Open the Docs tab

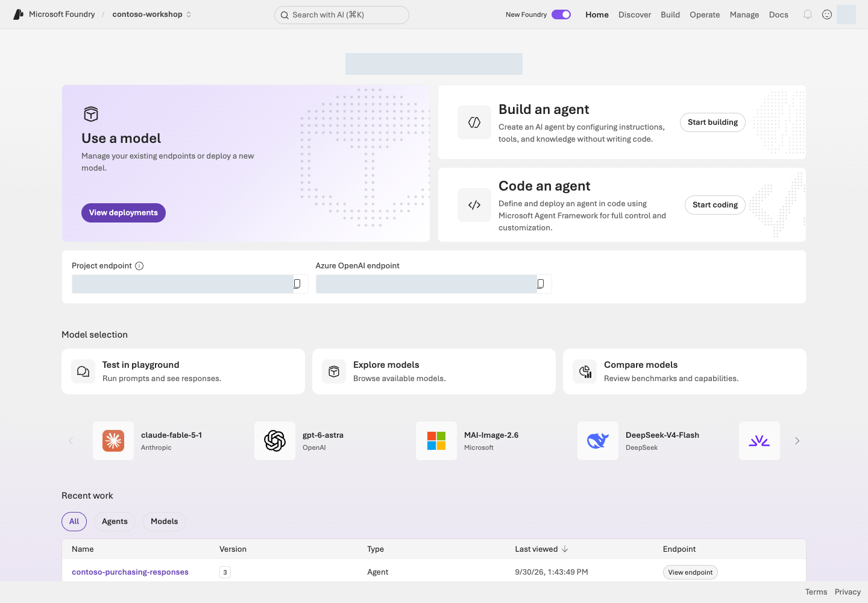pos(779,14)
